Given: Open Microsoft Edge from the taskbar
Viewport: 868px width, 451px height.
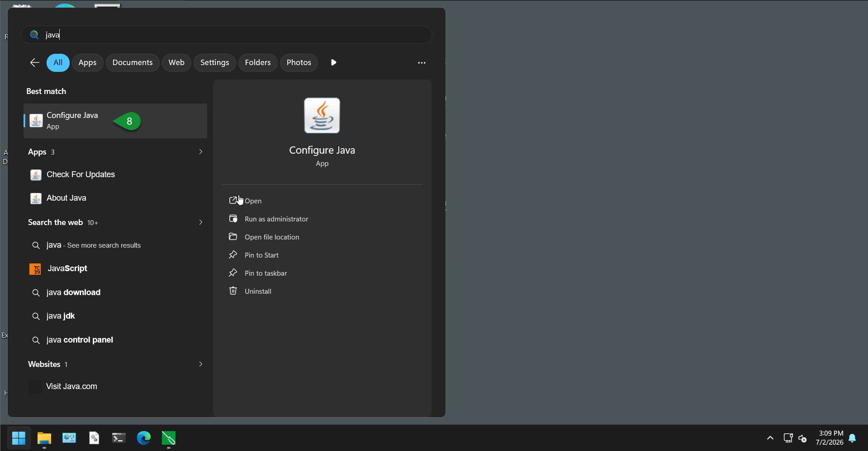Looking at the screenshot, I should click(144, 438).
